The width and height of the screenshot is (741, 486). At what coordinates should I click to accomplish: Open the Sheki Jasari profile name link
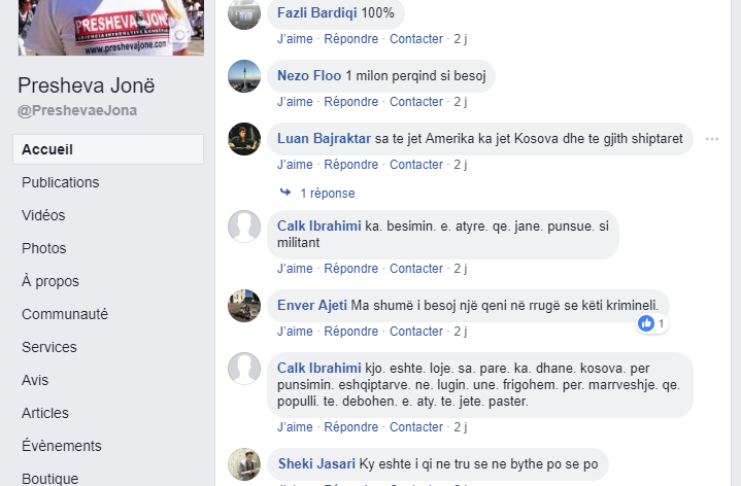[316, 464]
